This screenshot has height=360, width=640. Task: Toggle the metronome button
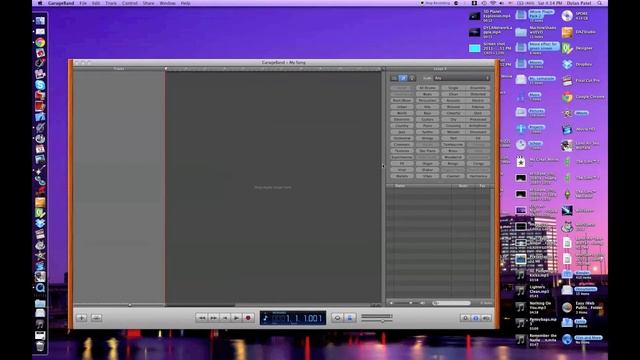tap(349, 318)
